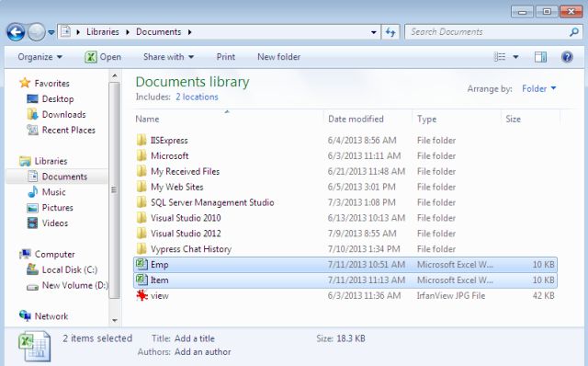Click the Change your view icon
The image size is (588, 366).
tap(500, 57)
